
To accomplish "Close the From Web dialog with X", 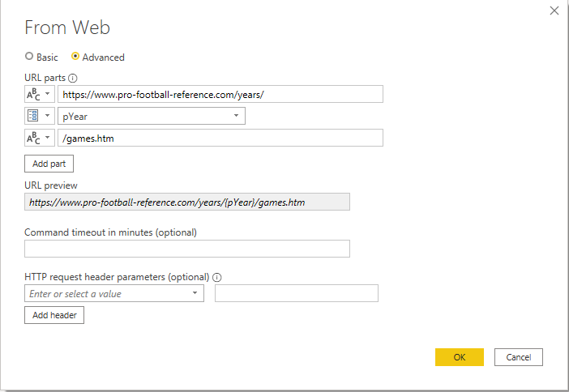I will [554, 11].
